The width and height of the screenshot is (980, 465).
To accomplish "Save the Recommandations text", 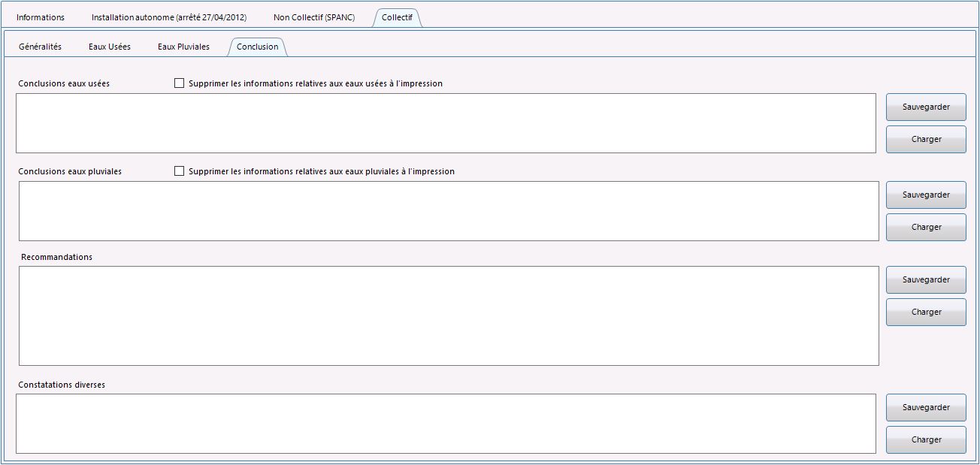I will coord(926,279).
